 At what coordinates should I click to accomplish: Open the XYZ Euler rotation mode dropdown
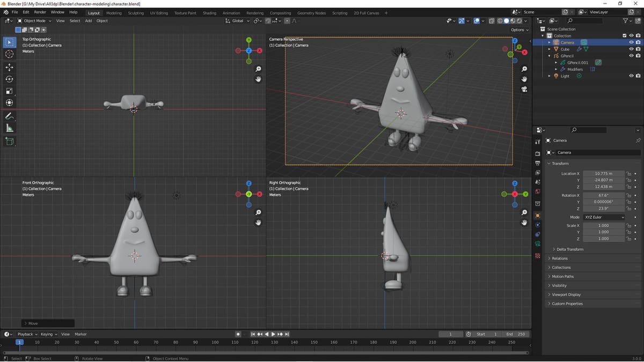pos(604,217)
